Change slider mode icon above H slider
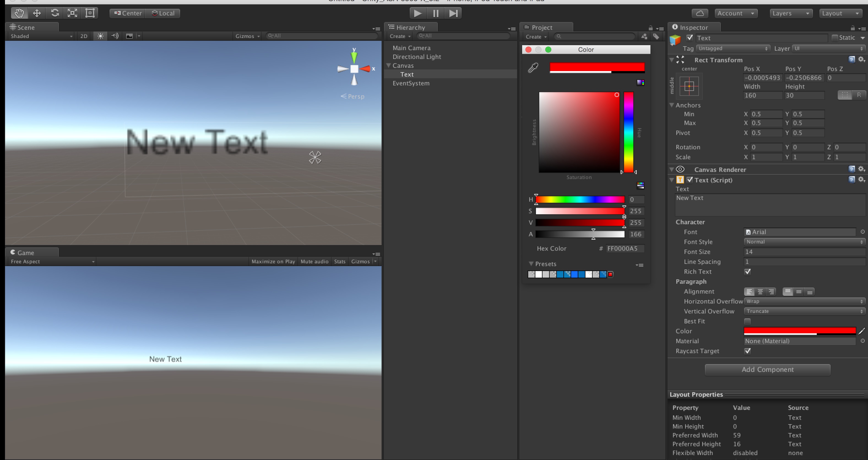The image size is (868, 460). click(x=640, y=185)
